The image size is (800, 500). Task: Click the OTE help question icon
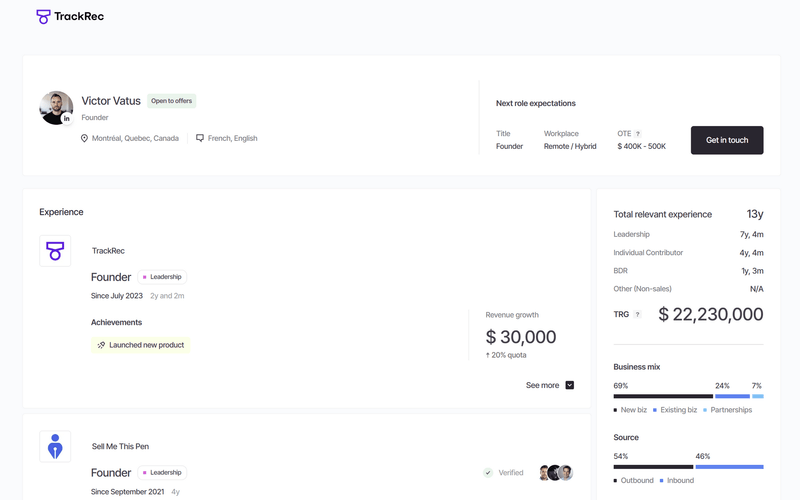638,133
